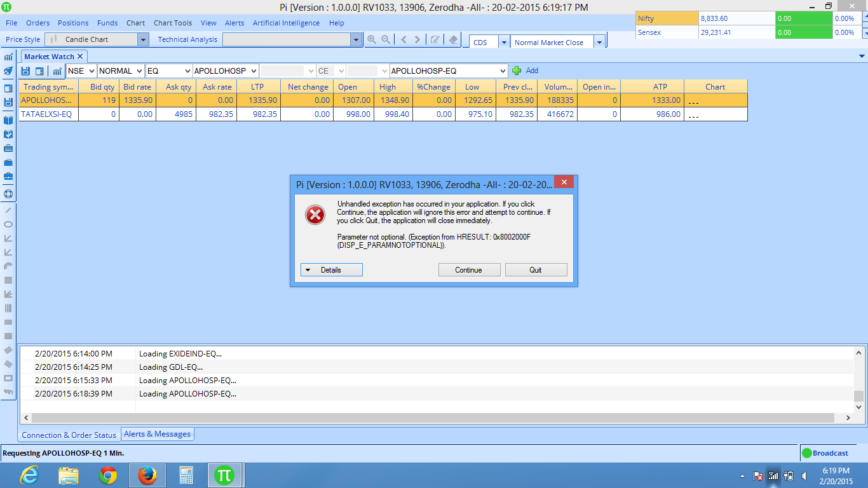This screenshot has width=868, height=488.
Task: Open the Alerts menu
Action: [x=234, y=23]
